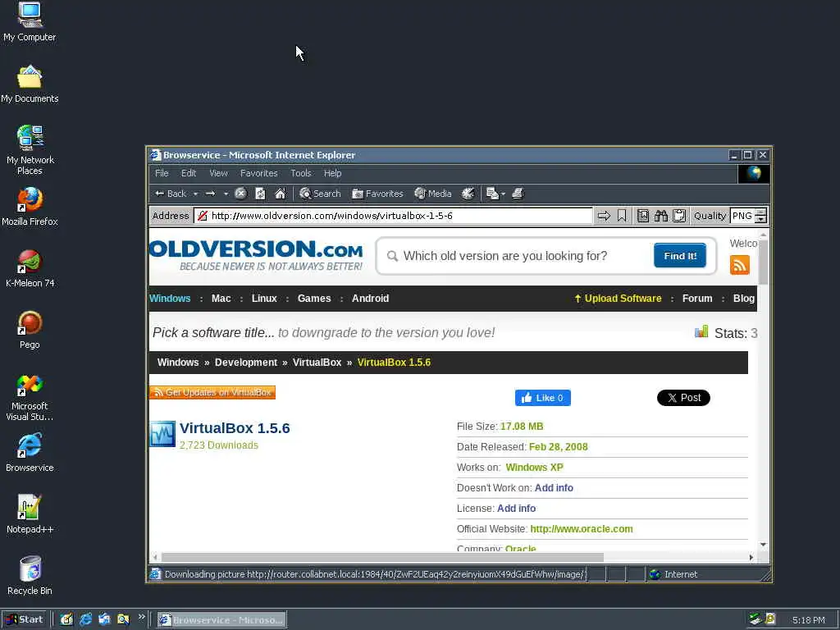Viewport: 840px width, 630px height.
Task: Open the Favorites menu
Action: point(258,173)
